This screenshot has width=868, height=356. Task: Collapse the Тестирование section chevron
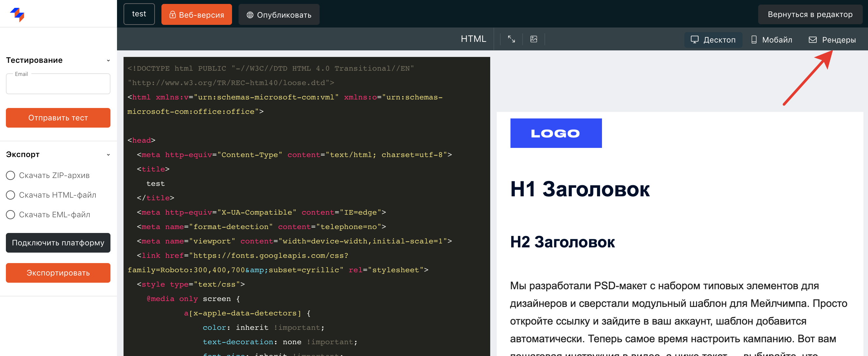tap(108, 61)
